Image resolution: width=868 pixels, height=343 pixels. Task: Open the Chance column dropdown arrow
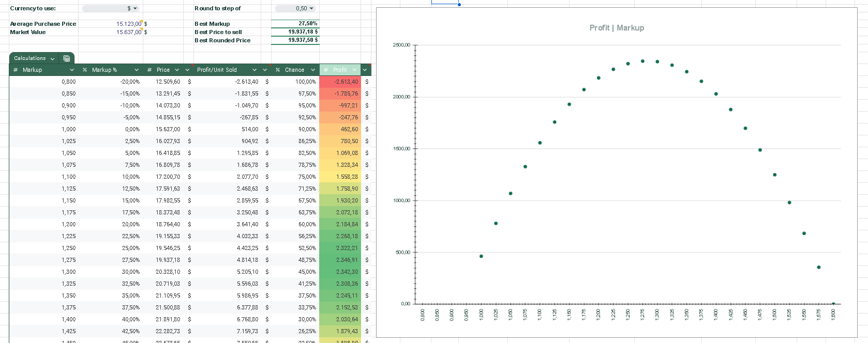(313, 70)
